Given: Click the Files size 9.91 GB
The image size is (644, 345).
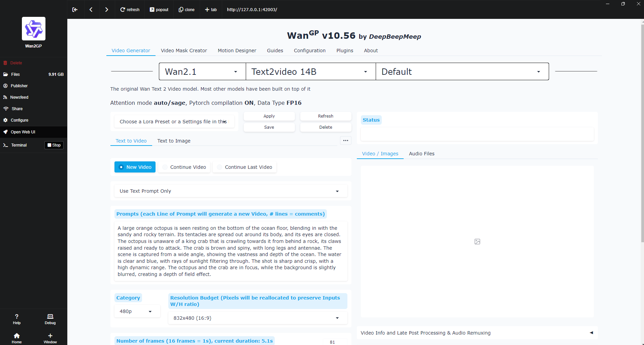Looking at the screenshot, I should [x=56, y=74].
